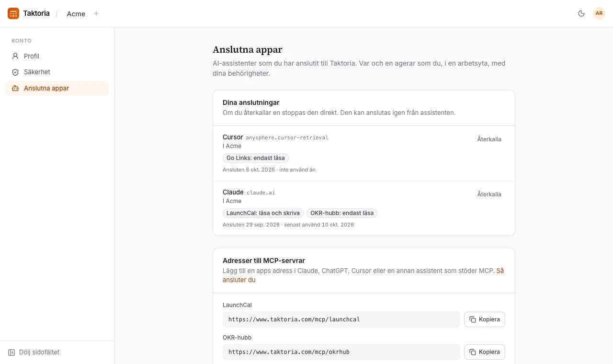Revoke the Cursor connection
The image size is (613, 364).
click(489, 139)
